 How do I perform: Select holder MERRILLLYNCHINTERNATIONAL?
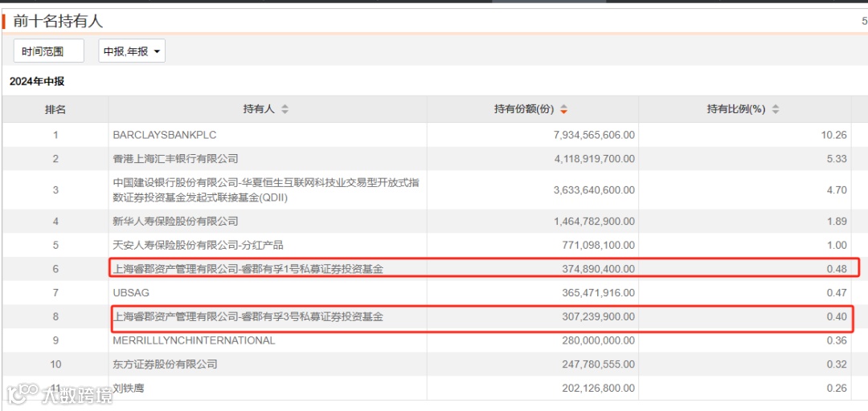click(x=194, y=340)
